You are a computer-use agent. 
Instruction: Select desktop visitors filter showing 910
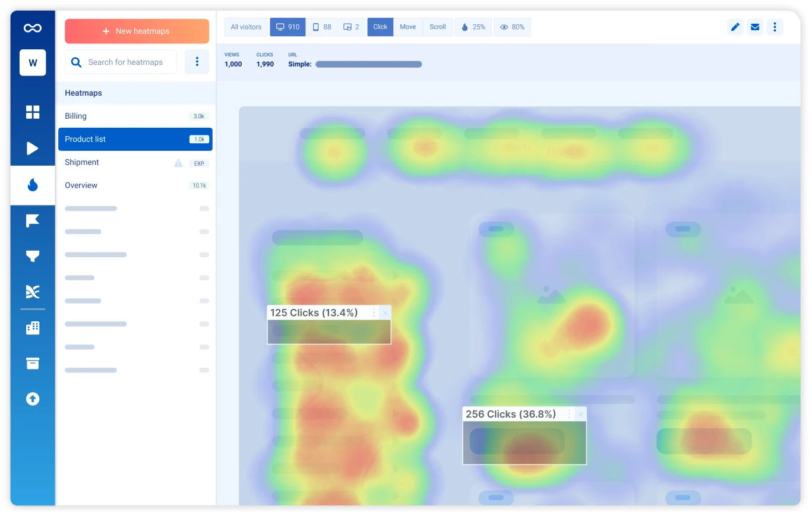(287, 27)
